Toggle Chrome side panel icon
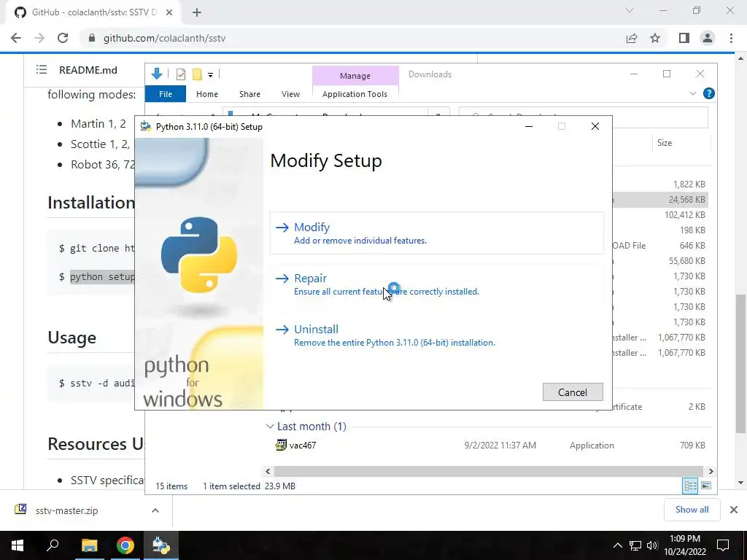This screenshot has width=747, height=560. pos(684,38)
